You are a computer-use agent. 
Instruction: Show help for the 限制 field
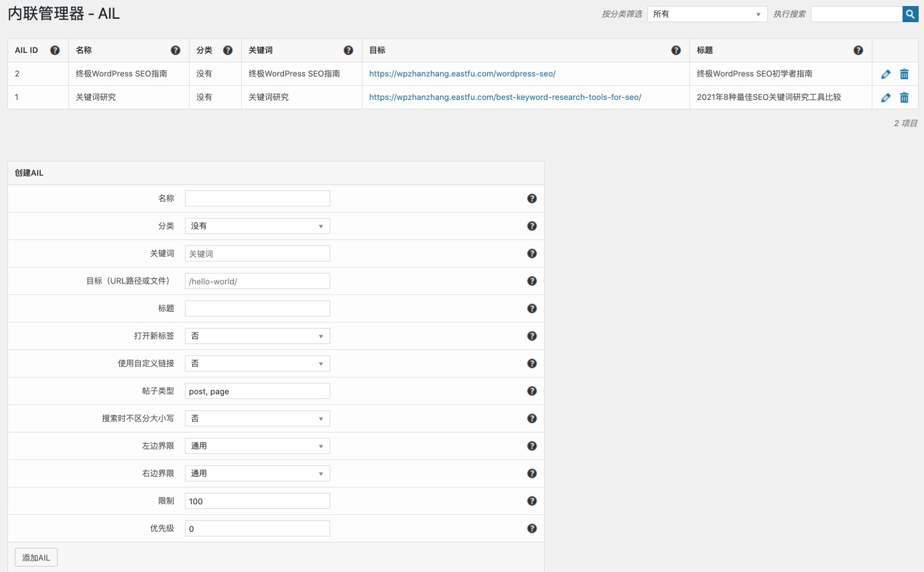point(532,501)
